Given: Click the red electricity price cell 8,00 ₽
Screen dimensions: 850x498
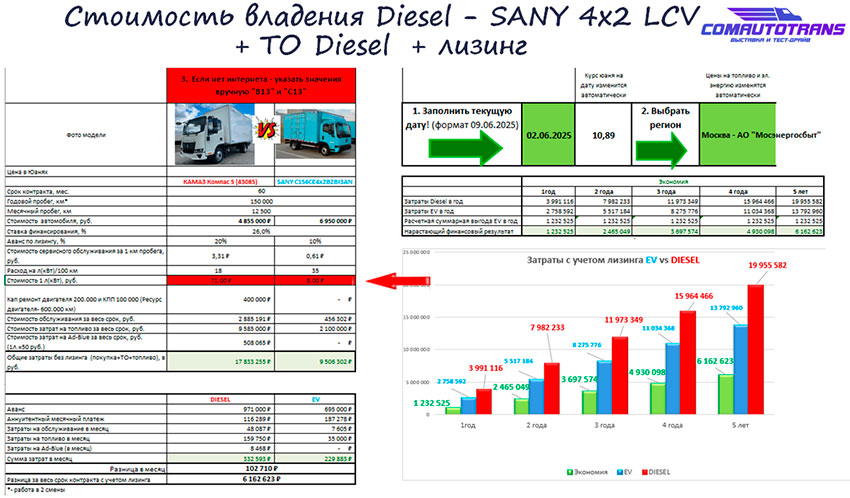Looking at the screenshot, I should coord(315,281).
